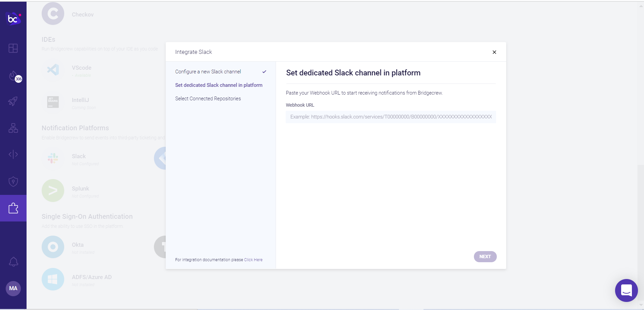The width and height of the screenshot is (644, 310).
Task: Click the 'Checkov' integration name text
Action: pyautogui.click(x=83, y=14)
